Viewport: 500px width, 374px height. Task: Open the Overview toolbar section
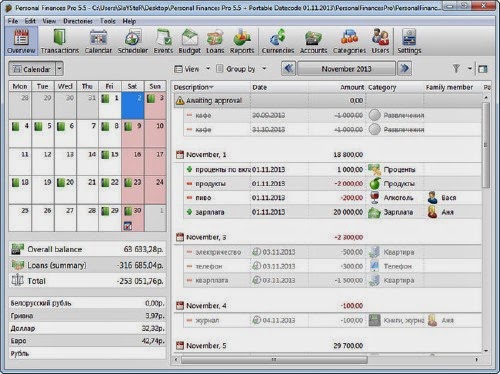(21, 41)
